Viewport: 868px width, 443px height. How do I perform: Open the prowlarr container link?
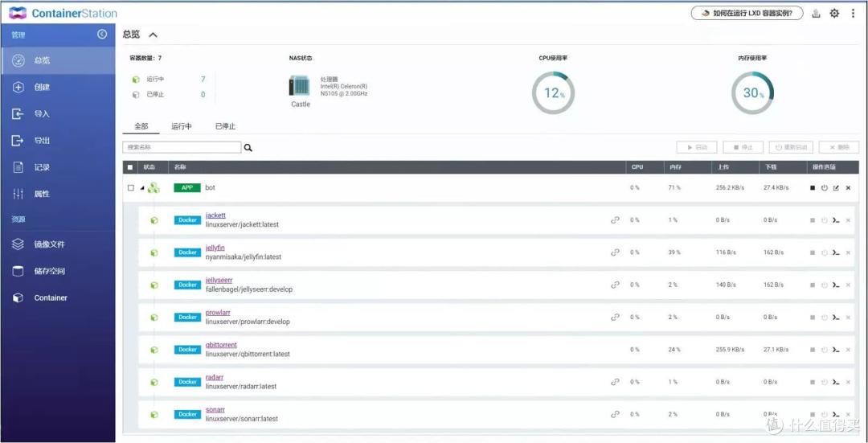tap(218, 312)
